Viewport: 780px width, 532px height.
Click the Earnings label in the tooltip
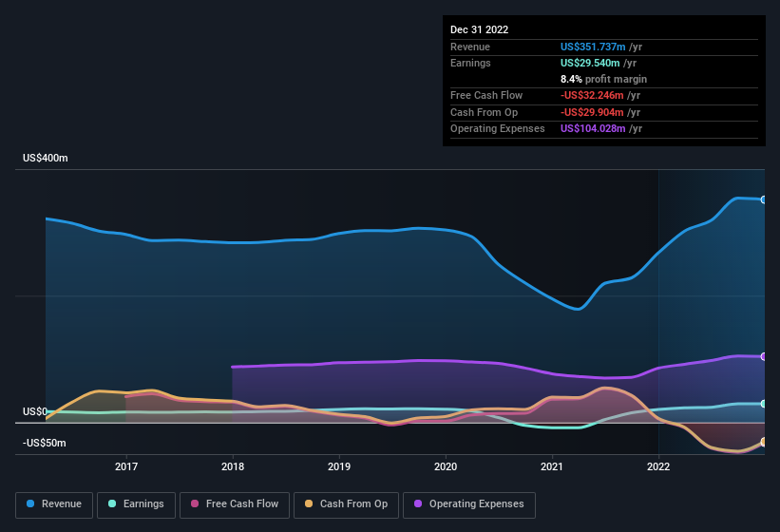[x=470, y=63]
